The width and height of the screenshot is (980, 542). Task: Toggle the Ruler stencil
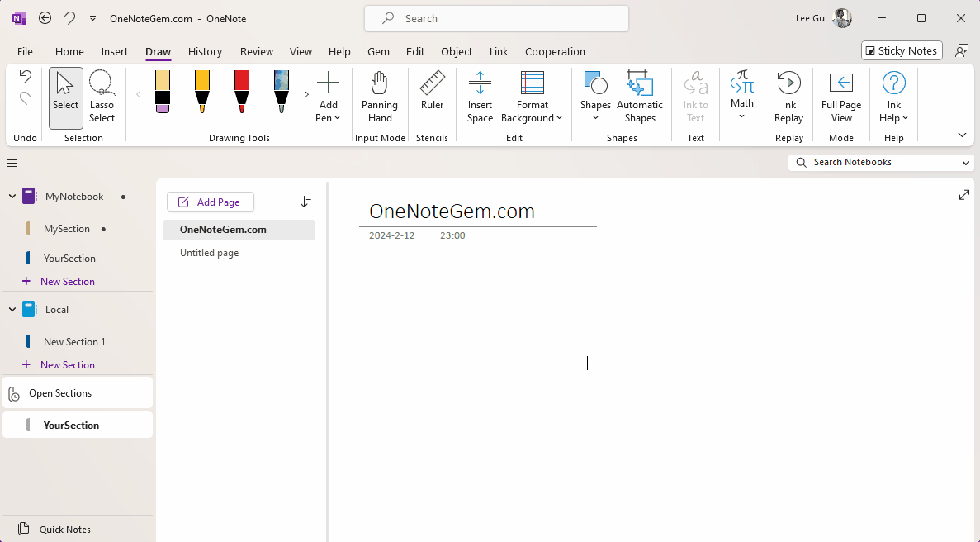pyautogui.click(x=432, y=92)
